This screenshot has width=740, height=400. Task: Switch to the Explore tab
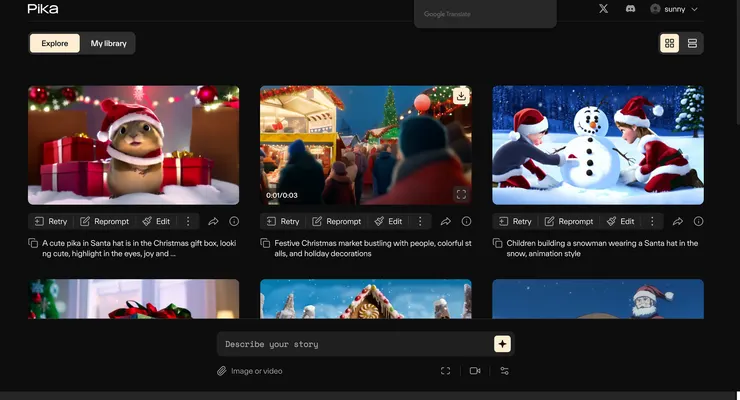click(x=55, y=43)
